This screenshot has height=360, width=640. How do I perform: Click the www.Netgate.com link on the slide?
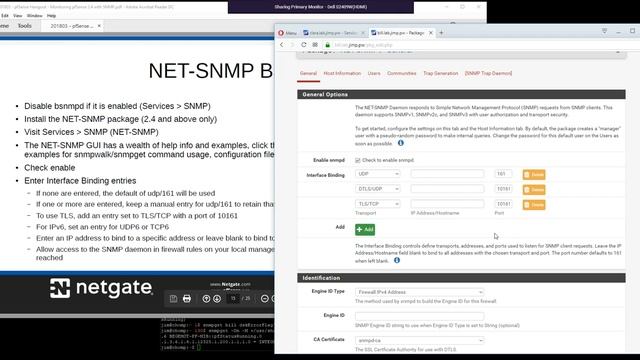[x=230, y=284]
